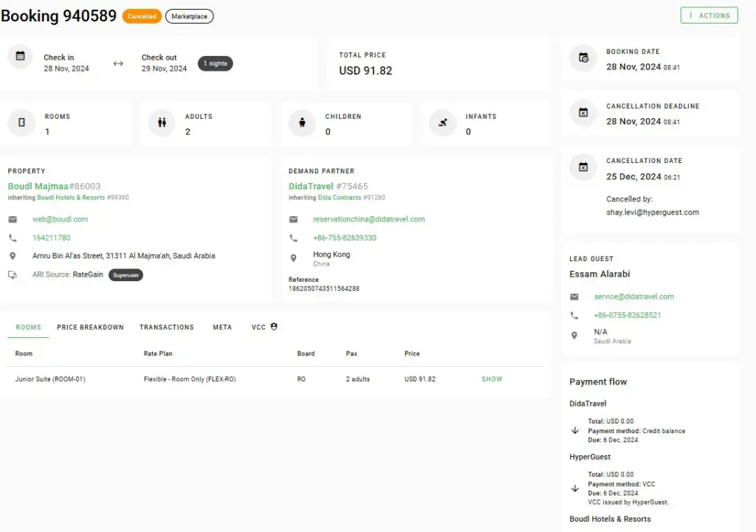Click the Price column header
756x532 pixels.
click(x=412, y=353)
